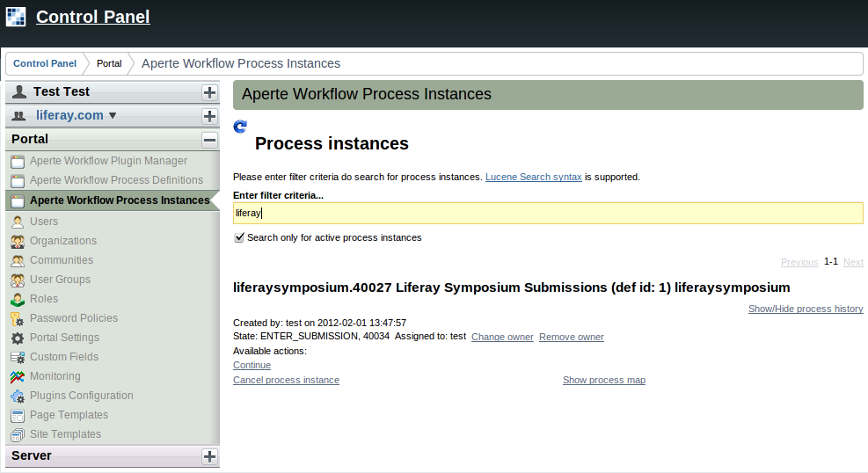Image resolution: width=868 pixels, height=473 pixels.
Task: Click the Test Test user icon
Action: [x=19, y=91]
